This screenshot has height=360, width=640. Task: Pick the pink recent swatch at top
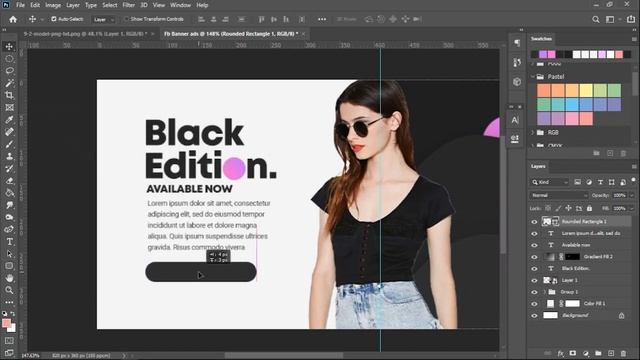click(x=551, y=54)
